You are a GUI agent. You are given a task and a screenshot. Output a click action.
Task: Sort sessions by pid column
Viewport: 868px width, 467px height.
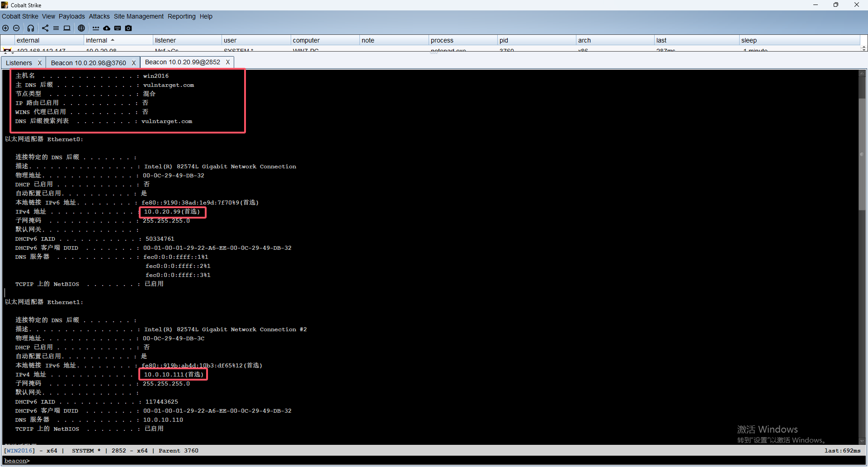(x=537, y=40)
